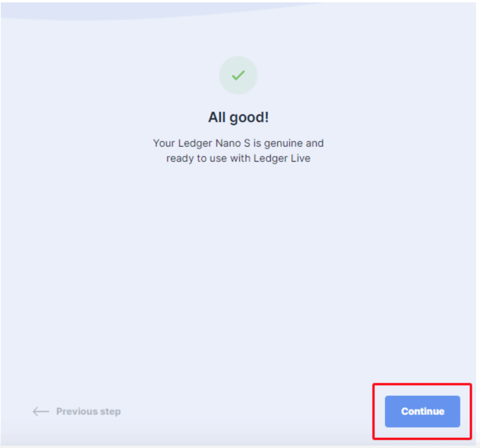The width and height of the screenshot is (480, 448).
Task: Continue to the next onboarding step
Action: tap(422, 411)
